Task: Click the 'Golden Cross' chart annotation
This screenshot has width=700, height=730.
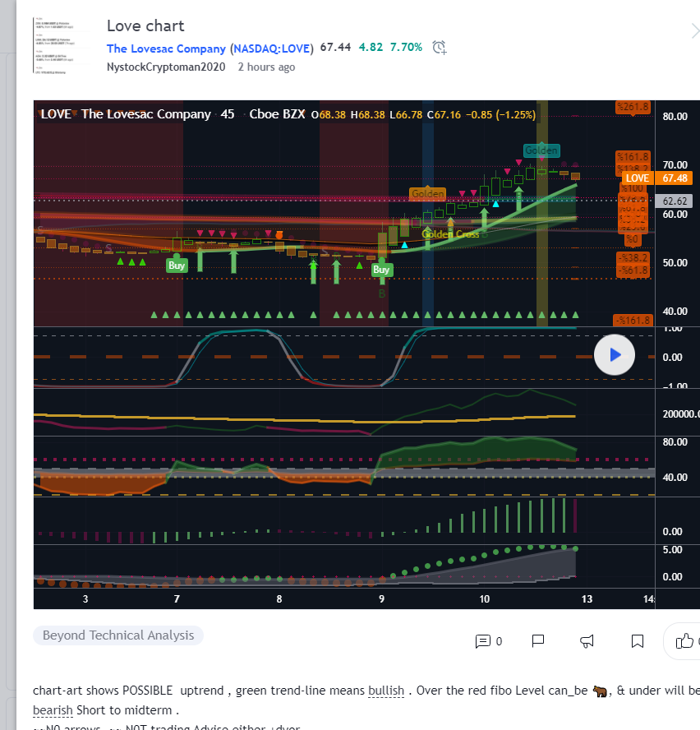Action: pos(450,234)
